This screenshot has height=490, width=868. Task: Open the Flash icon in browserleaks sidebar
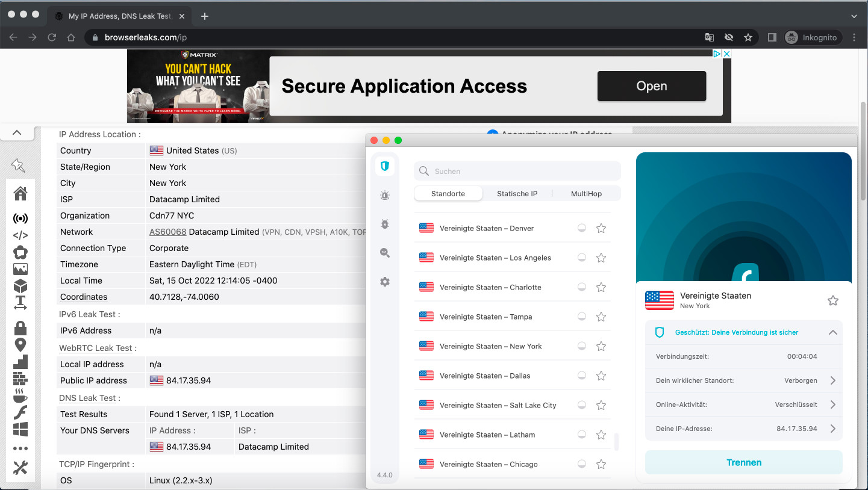(x=20, y=412)
